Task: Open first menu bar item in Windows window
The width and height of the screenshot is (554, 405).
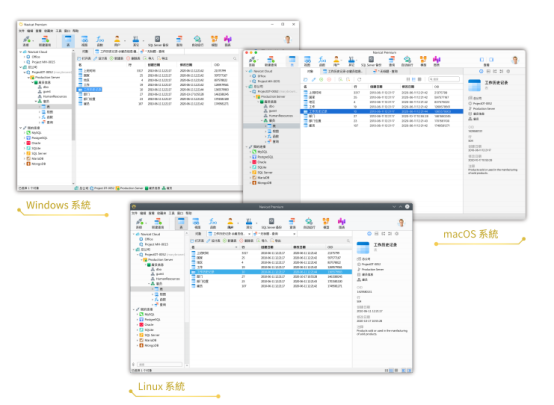Action: [x=22, y=31]
